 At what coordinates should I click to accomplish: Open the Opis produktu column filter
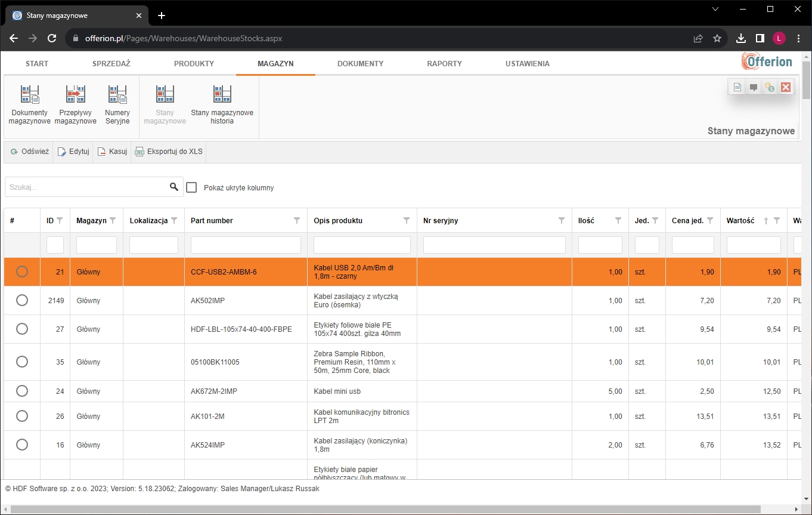click(406, 220)
